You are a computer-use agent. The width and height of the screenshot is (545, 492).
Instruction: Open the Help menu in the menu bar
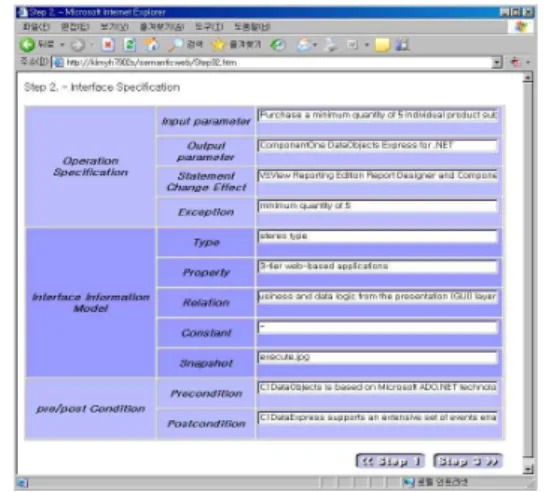pos(252,27)
